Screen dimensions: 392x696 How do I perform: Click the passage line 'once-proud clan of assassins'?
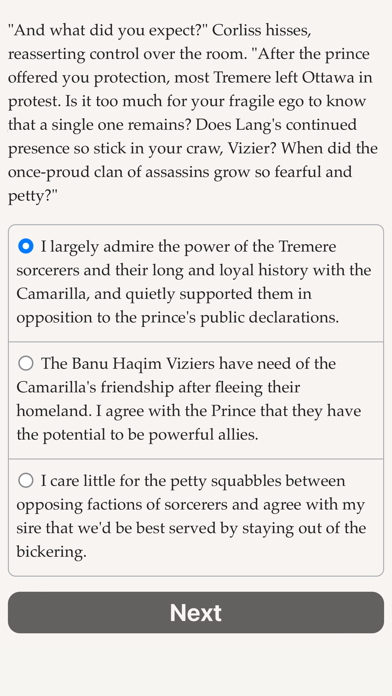(x=180, y=172)
